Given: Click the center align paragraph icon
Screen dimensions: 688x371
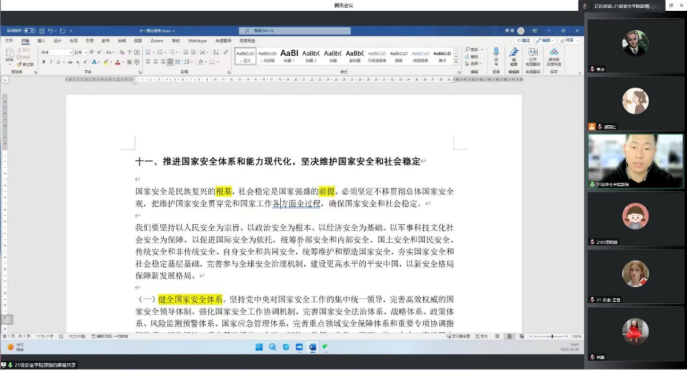Looking at the screenshot, I should coord(155,62).
